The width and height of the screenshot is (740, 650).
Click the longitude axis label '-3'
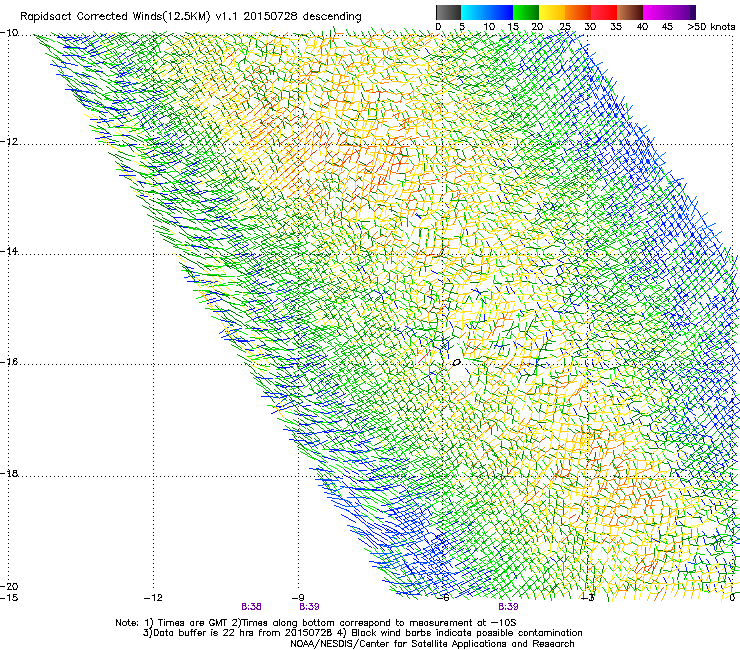tap(588, 598)
